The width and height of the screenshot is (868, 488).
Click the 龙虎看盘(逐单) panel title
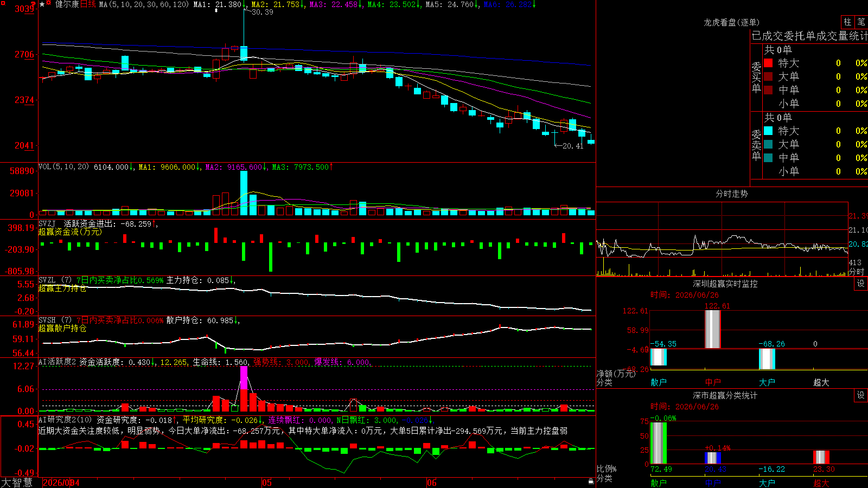click(731, 22)
